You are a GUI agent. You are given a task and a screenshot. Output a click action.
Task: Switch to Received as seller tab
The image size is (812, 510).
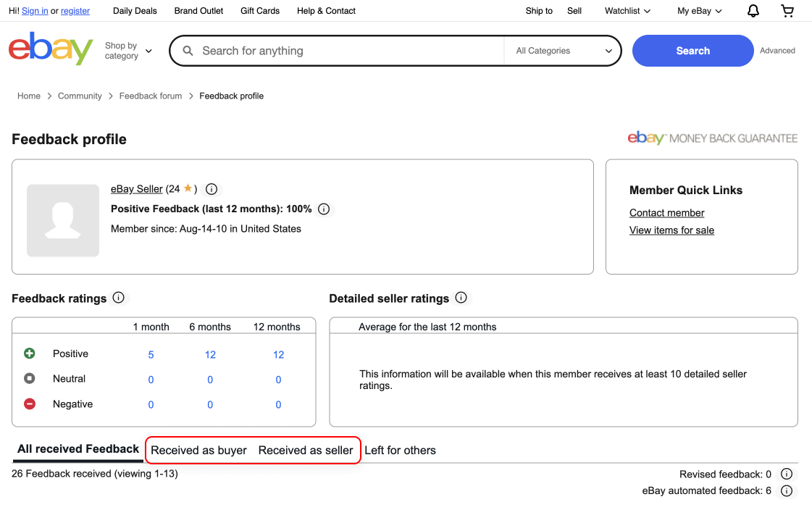(x=306, y=451)
